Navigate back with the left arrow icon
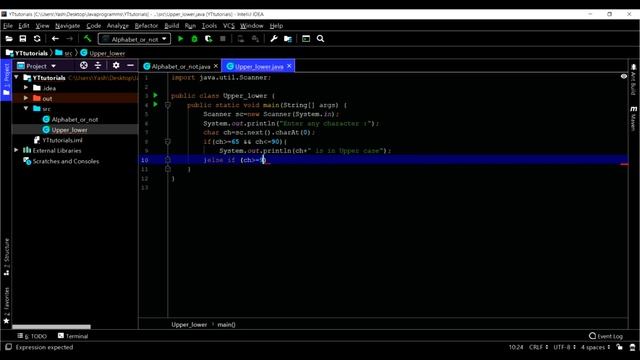 [x=55, y=39]
